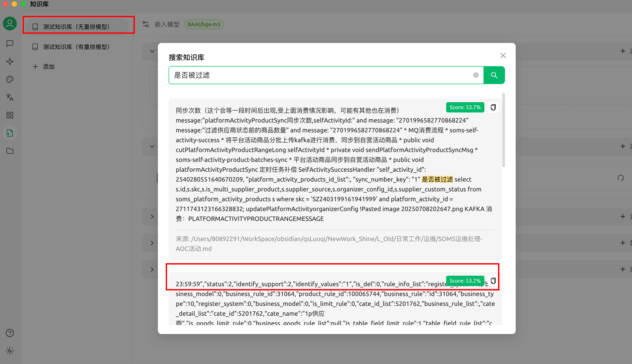Click the search results scrollbar
632x364 pixels.
pyautogui.click(x=503, y=130)
